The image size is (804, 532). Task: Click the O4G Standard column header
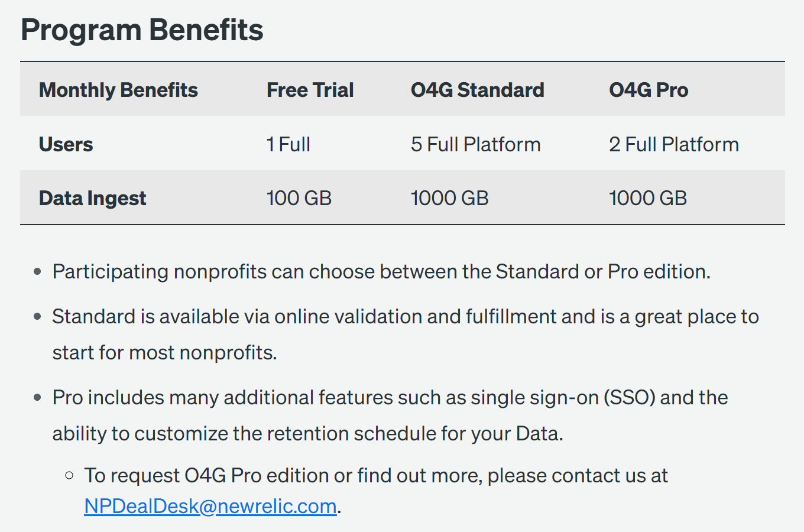pyautogui.click(x=478, y=90)
